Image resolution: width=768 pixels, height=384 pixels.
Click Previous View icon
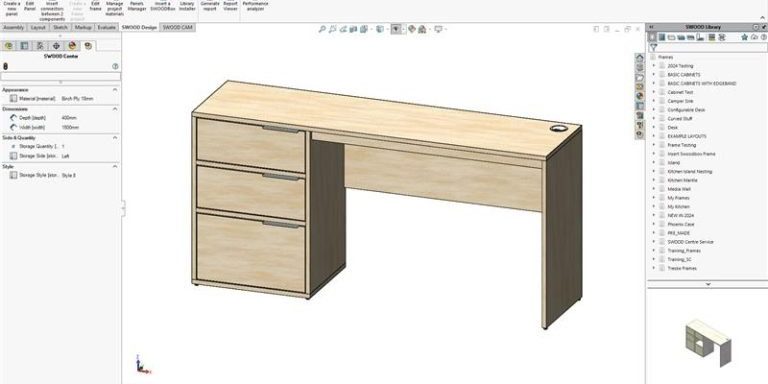343,29
